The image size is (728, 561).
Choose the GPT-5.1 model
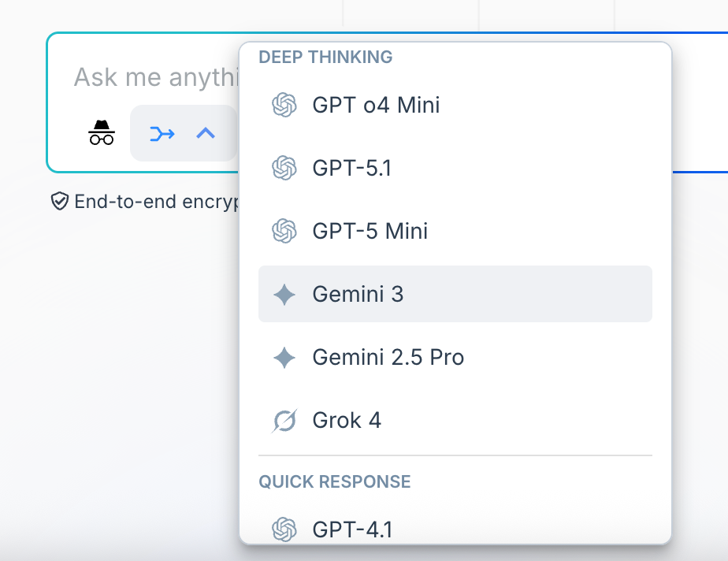[455, 168]
